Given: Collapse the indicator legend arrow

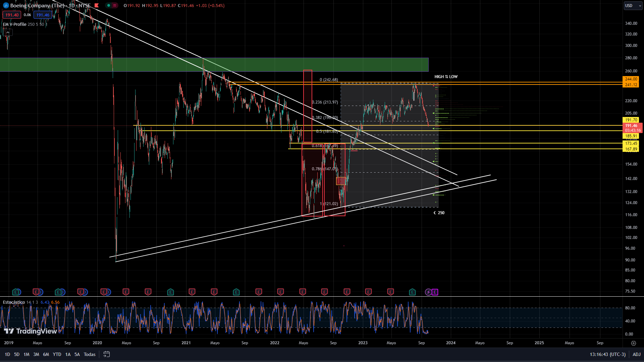Looking at the screenshot, I should click(x=7, y=33).
